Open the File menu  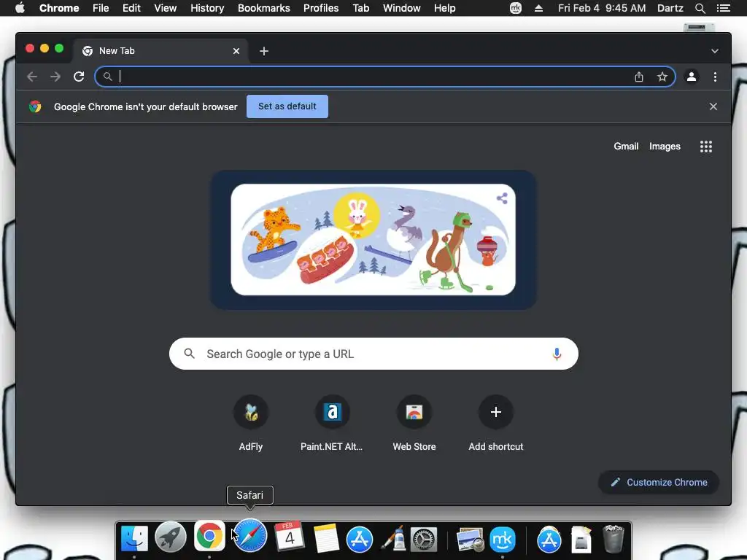coord(101,8)
